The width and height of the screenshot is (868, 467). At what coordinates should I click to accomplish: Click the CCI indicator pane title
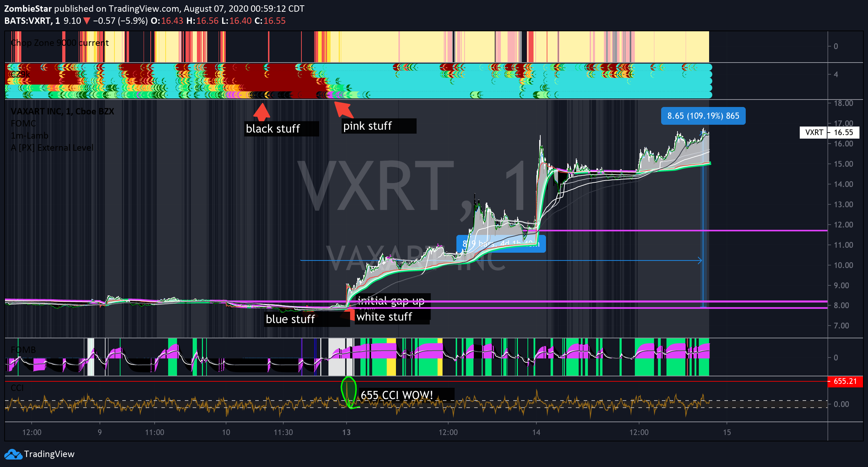pyautogui.click(x=17, y=388)
